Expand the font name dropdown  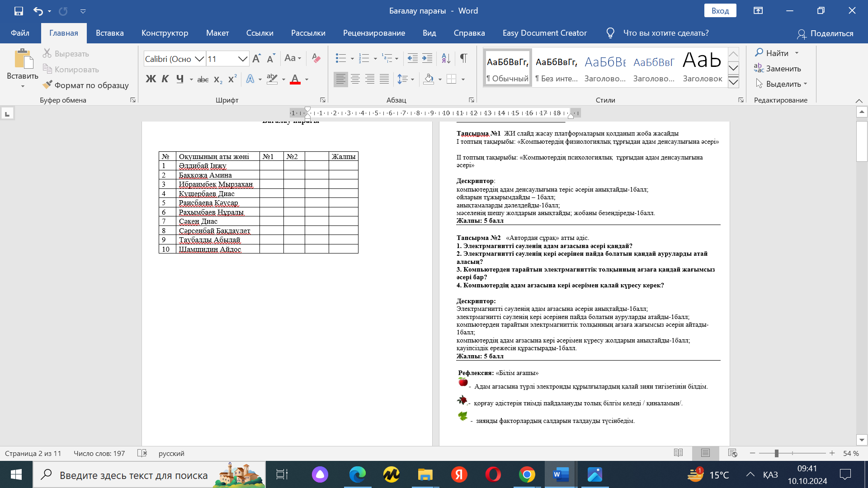click(199, 59)
